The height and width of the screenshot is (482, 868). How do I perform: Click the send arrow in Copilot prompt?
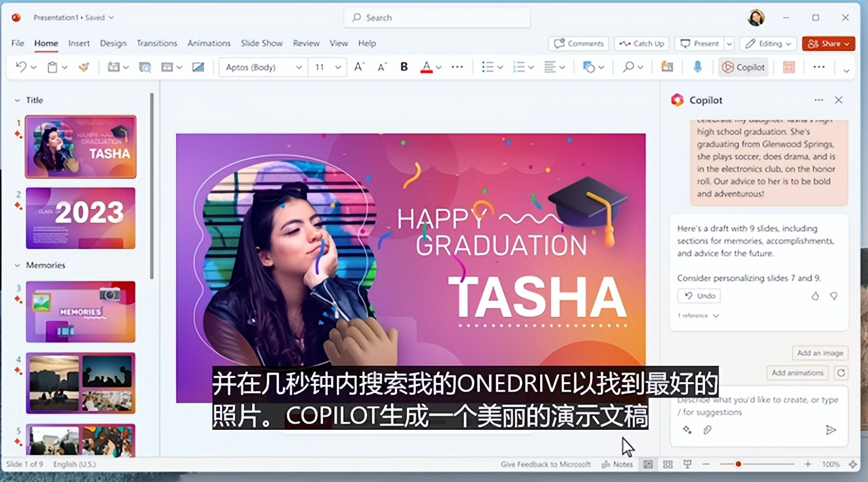[x=830, y=430]
